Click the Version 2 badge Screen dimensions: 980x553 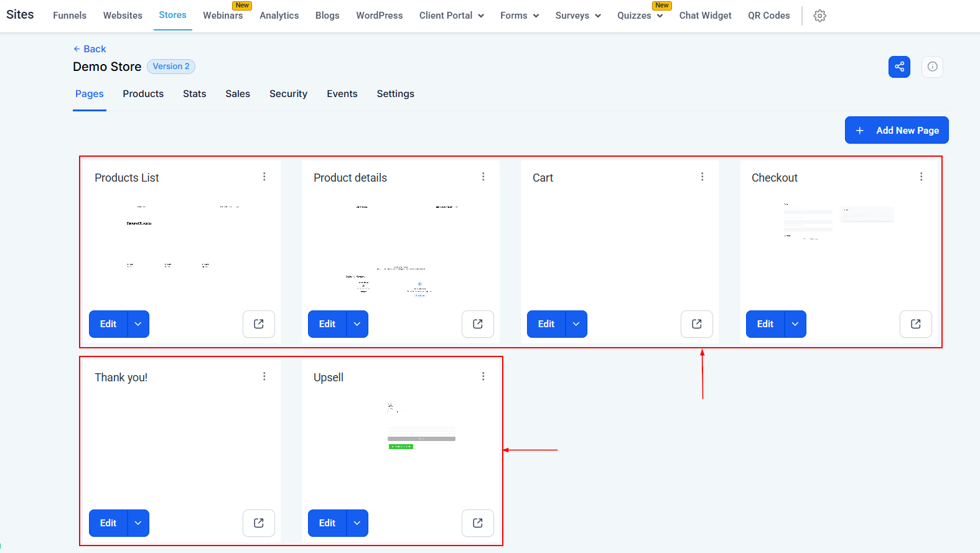tap(171, 67)
